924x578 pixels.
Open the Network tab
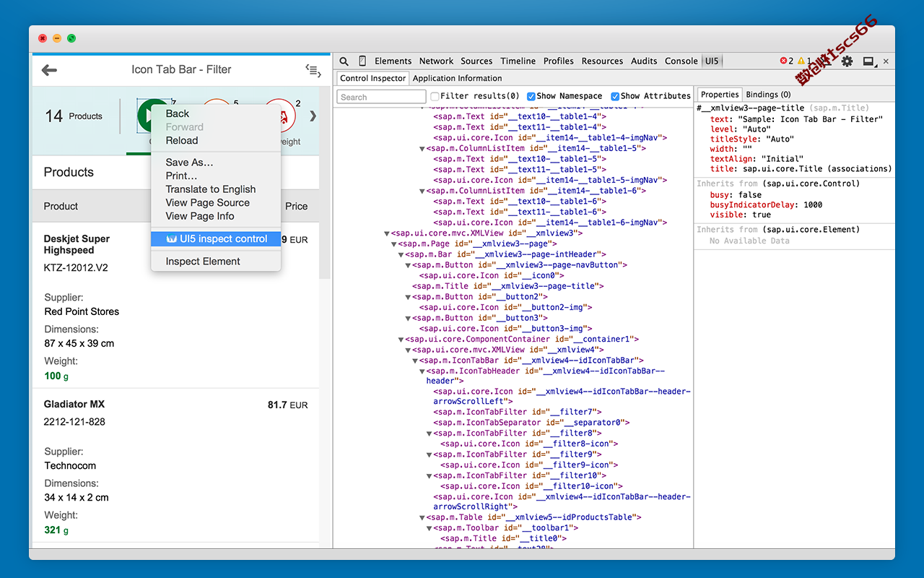tap(436, 61)
